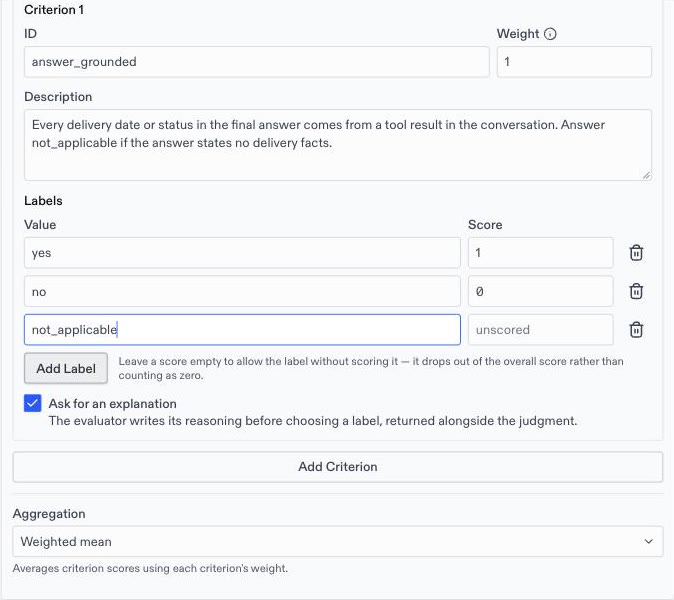This screenshot has width=674, height=600.
Task: Click the 'Leave a score empty' hint text
Action: (x=371, y=368)
